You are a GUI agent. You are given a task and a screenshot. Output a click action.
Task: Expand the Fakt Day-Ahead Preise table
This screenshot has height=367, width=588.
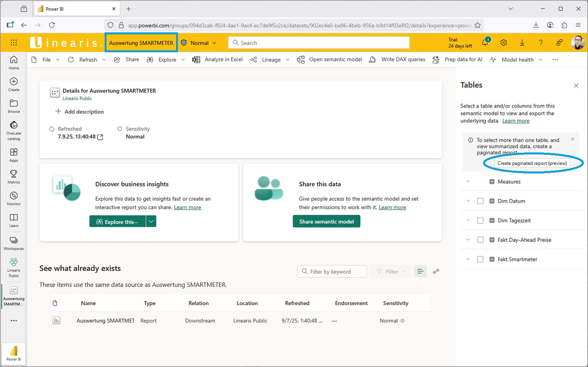(x=468, y=240)
